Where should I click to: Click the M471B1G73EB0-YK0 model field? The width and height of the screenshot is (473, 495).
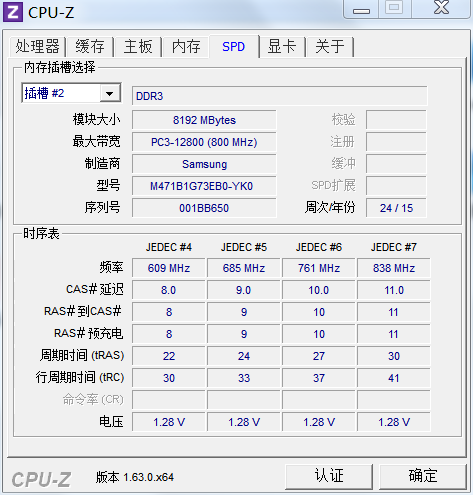(x=204, y=186)
